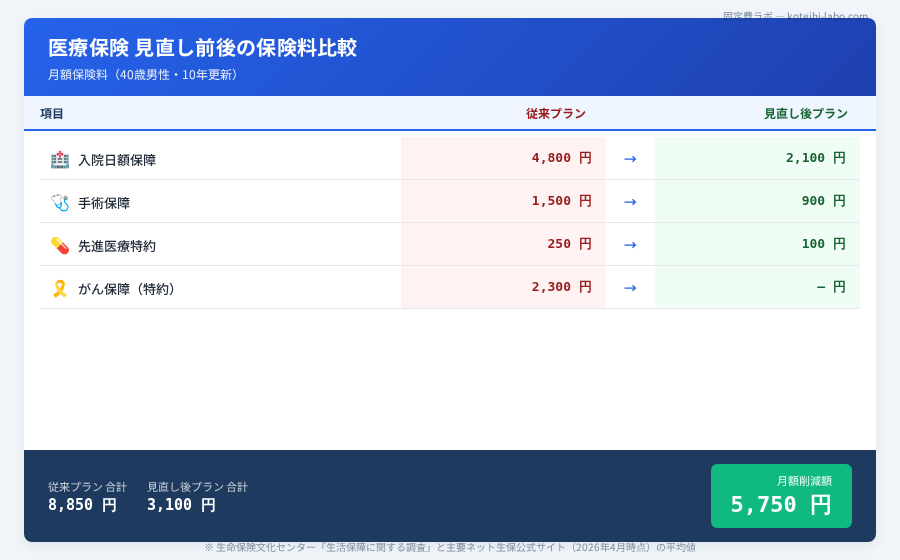Click the arrow in the 手術保障 row
The width and height of the screenshot is (900, 560).
pos(630,201)
